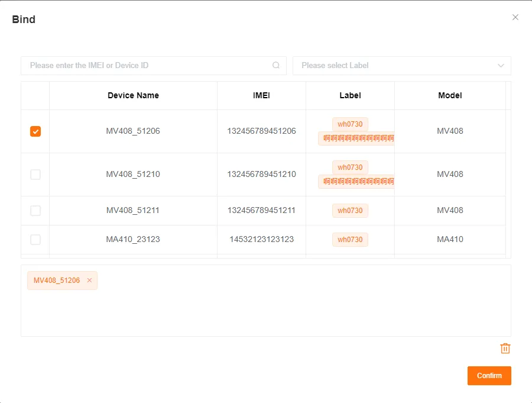532x403 pixels.
Task: Uncheck the MV408_51206 checkbox
Action: (x=35, y=131)
